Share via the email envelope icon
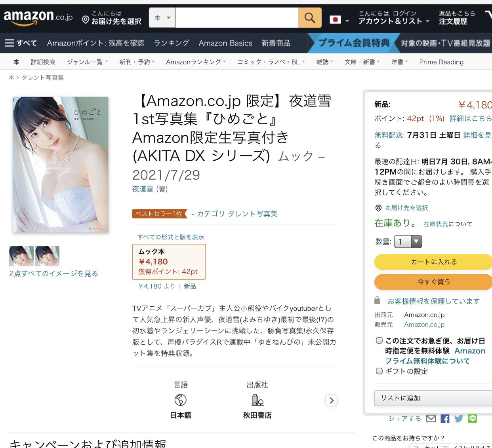The image size is (492, 448). pos(431,419)
